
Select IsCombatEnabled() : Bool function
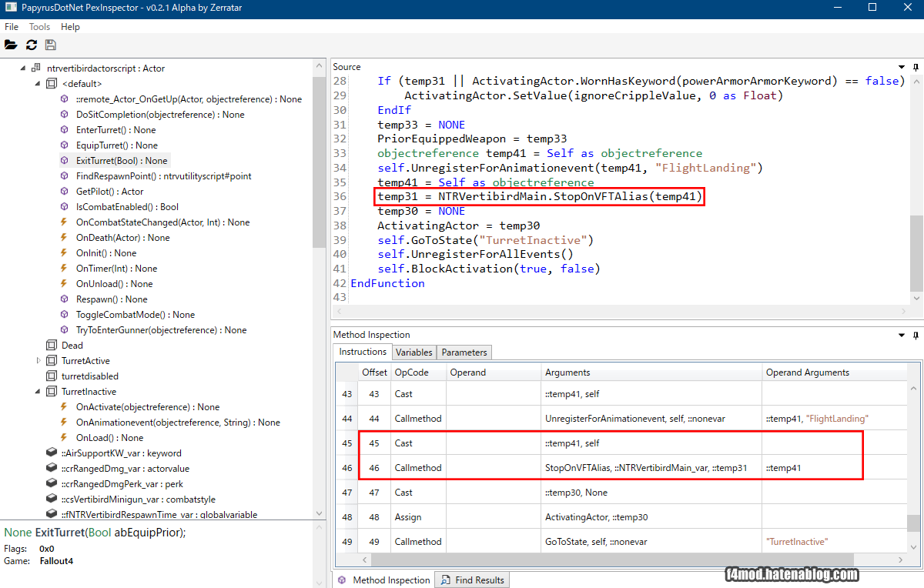127,207
